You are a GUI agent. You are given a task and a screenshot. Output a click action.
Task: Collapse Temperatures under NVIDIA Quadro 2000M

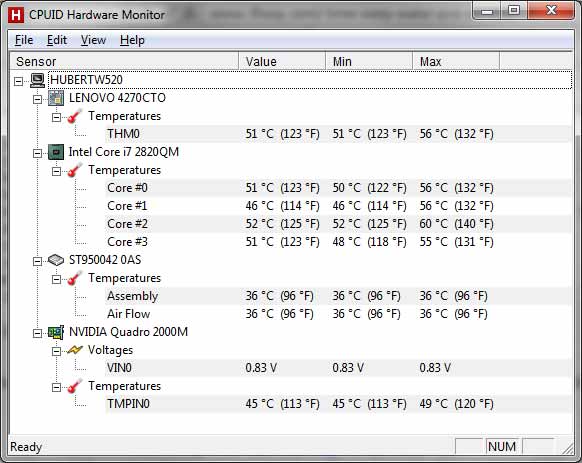click(56, 387)
